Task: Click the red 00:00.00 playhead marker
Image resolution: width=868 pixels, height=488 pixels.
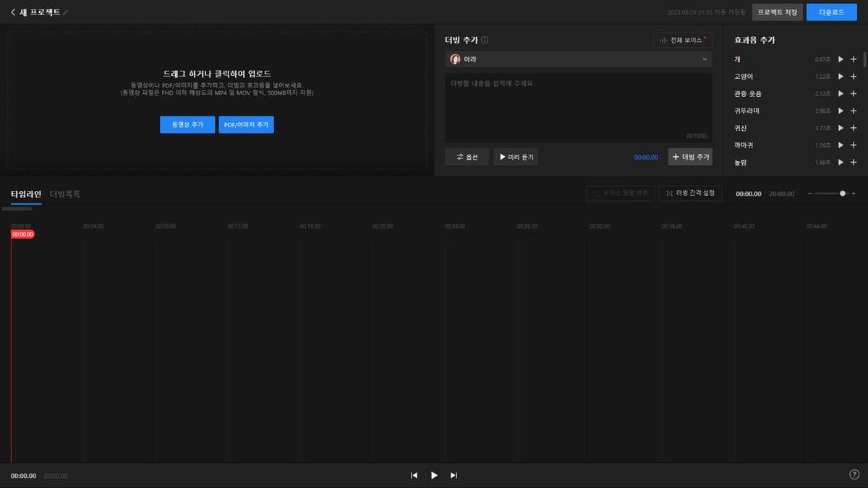Action: coord(22,234)
